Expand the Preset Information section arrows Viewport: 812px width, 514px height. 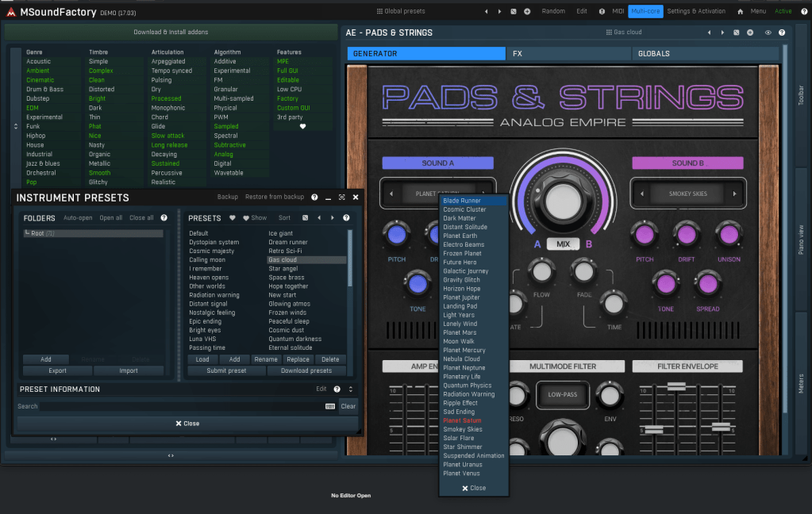351,389
